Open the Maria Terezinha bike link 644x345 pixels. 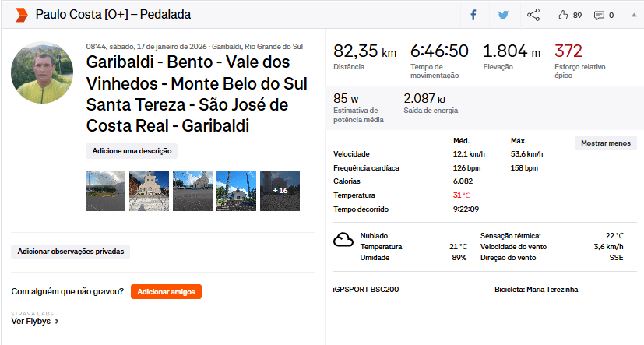pyautogui.click(x=552, y=290)
